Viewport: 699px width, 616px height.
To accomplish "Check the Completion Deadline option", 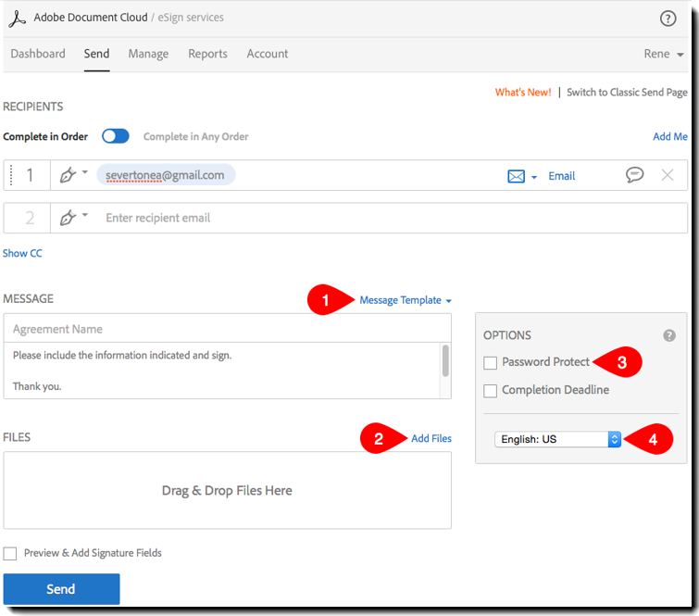I will [x=491, y=390].
